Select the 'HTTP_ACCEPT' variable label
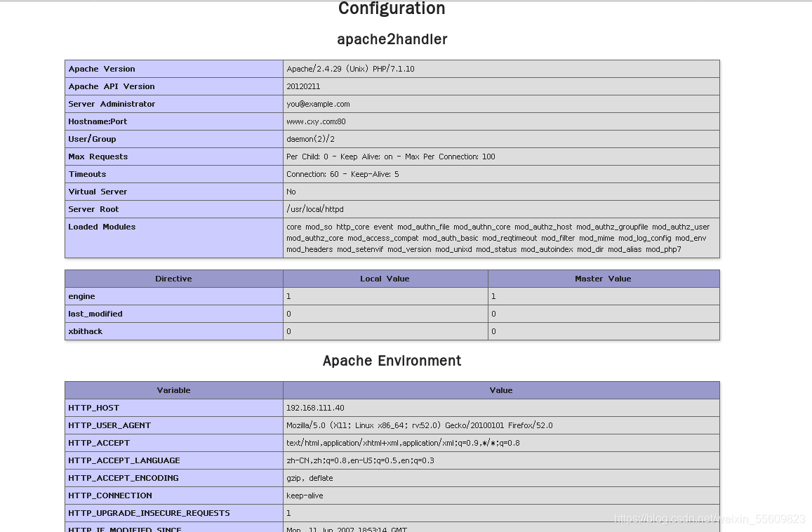 99,444
